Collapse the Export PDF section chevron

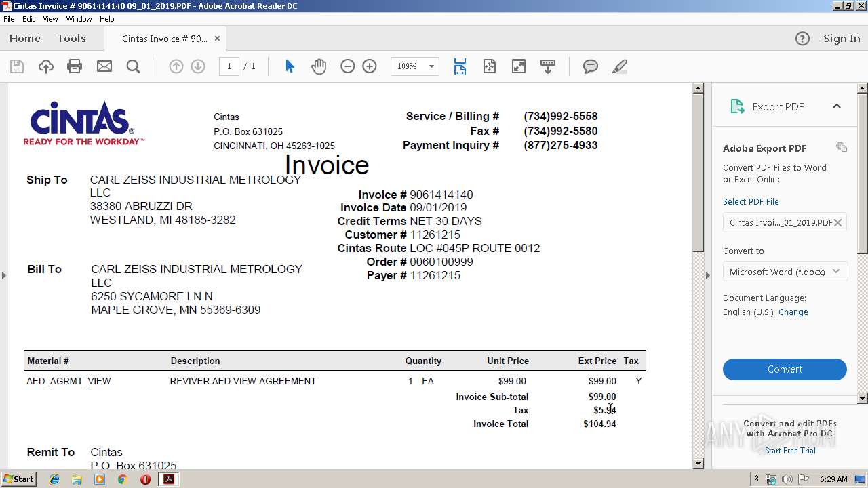coord(837,106)
